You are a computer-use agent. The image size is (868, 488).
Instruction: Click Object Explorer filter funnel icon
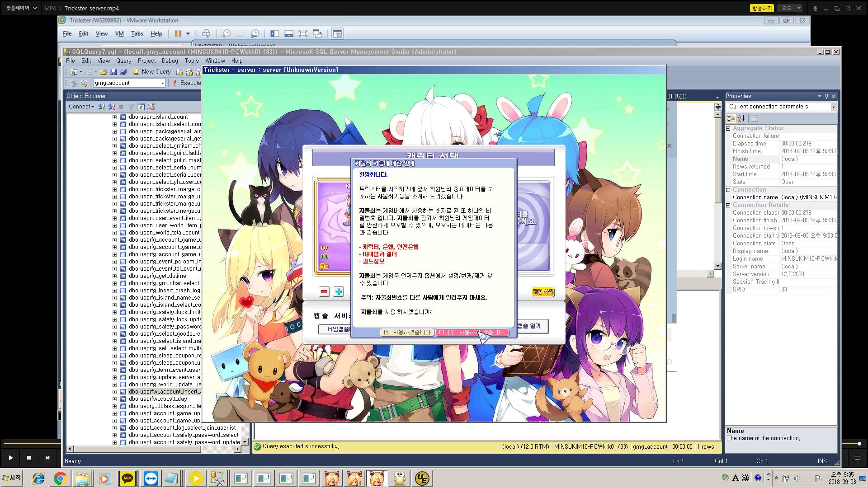131,107
